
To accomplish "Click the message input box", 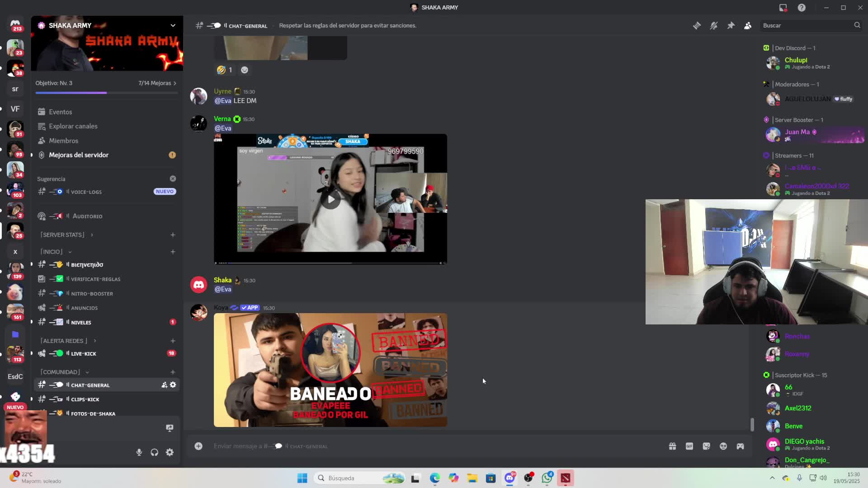I will click(434, 446).
